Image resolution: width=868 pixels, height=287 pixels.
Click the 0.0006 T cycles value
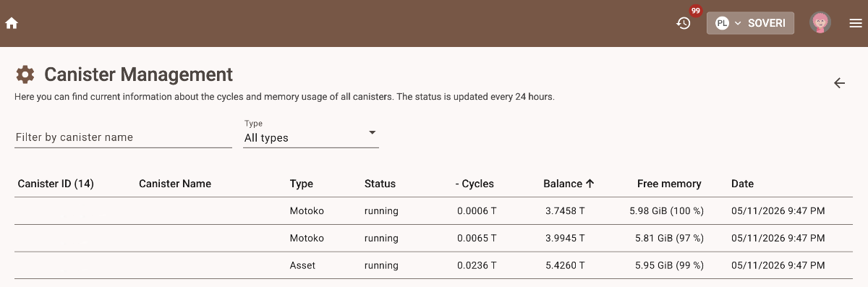(477, 211)
